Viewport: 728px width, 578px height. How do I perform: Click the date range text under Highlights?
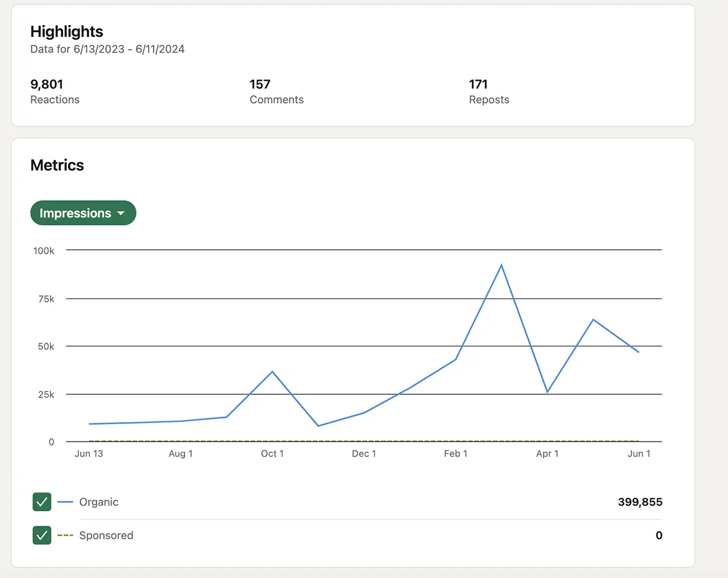click(x=107, y=49)
